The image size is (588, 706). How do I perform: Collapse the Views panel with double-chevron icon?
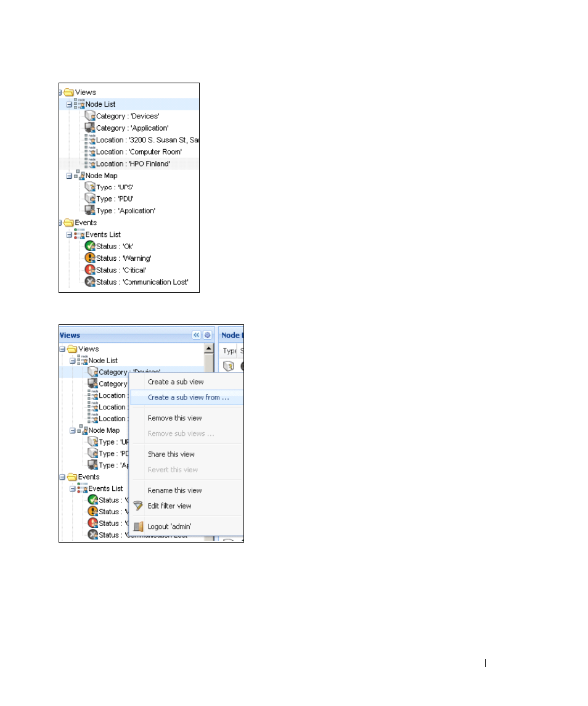tap(196, 335)
